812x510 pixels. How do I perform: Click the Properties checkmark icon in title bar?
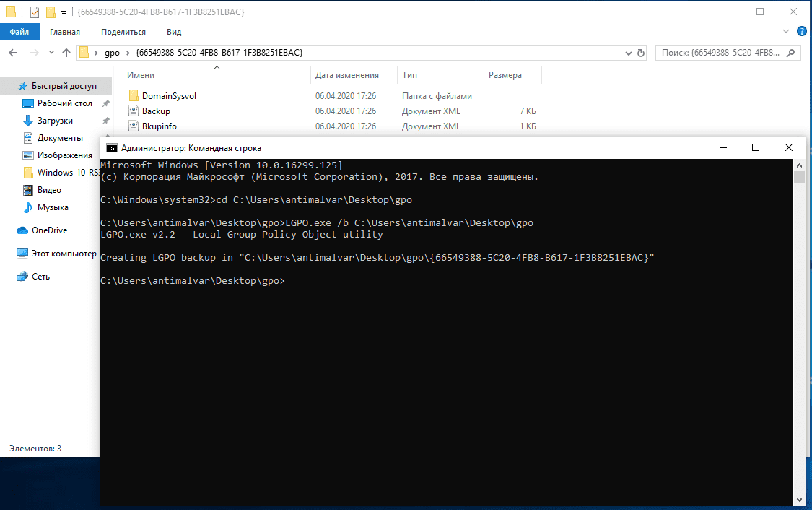(35, 12)
